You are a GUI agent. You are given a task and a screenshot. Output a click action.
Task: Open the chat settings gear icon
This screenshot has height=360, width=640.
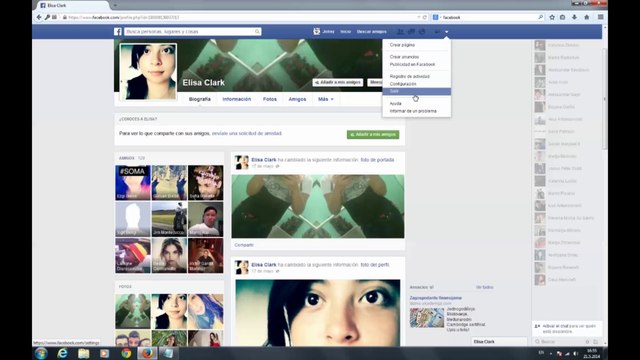(587, 342)
